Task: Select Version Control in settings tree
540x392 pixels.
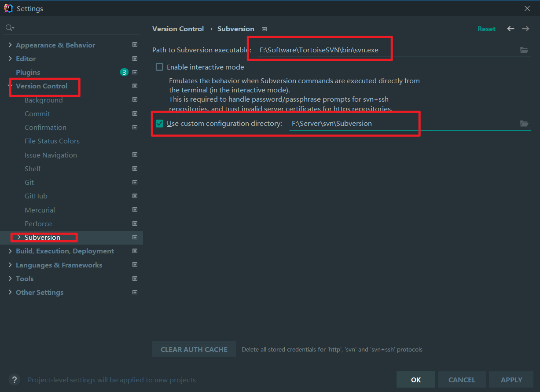Action: tap(41, 86)
